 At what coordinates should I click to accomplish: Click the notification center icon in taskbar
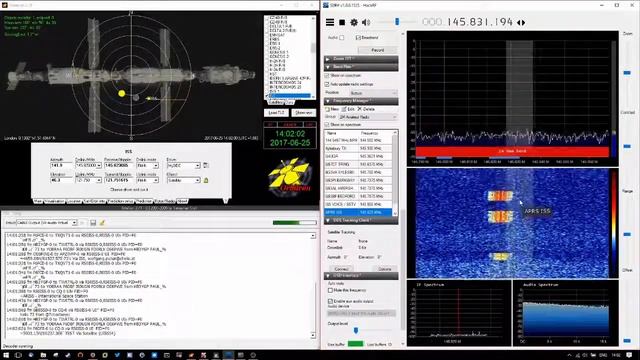[629, 355]
